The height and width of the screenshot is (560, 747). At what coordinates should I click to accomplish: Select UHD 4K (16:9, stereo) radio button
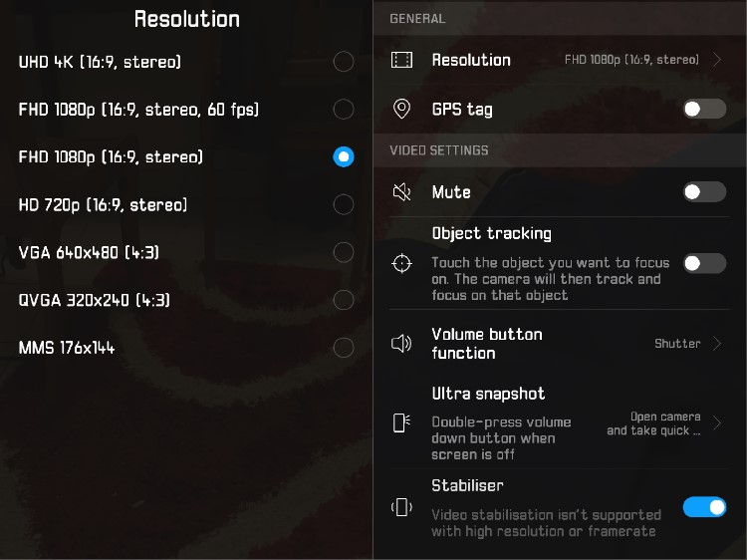pos(344,62)
